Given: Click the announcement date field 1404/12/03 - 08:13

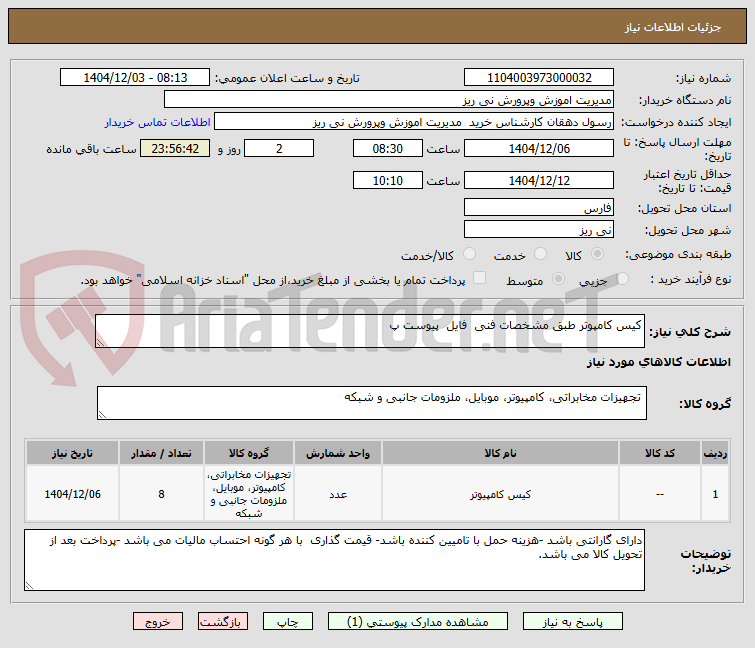Looking at the screenshot, I should pos(135,78).
